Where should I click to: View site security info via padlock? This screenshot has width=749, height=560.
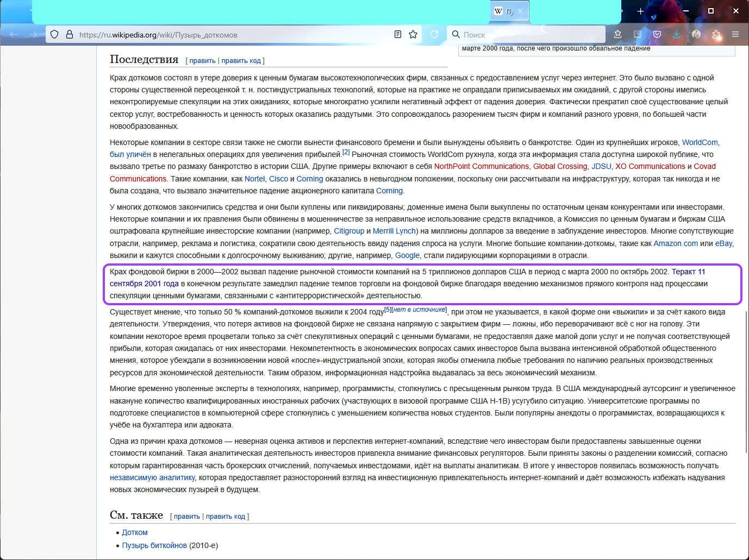tap(70, 34)
